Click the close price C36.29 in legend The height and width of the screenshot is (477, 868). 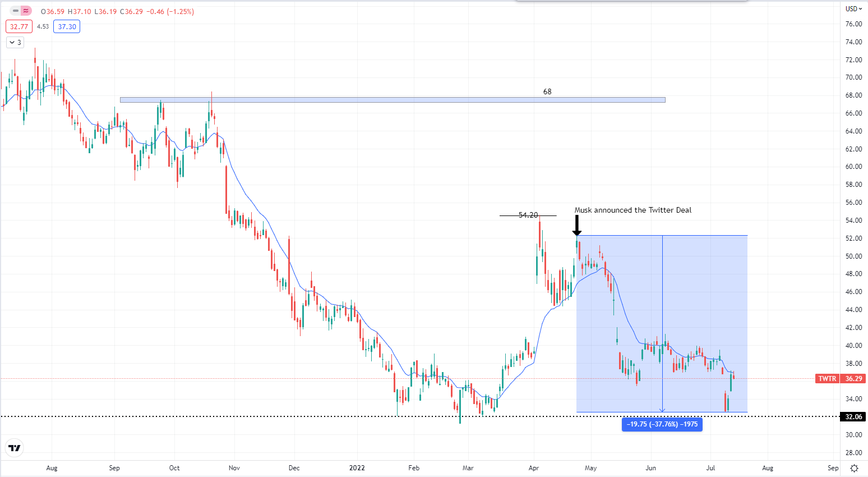[x=132, y=11]
